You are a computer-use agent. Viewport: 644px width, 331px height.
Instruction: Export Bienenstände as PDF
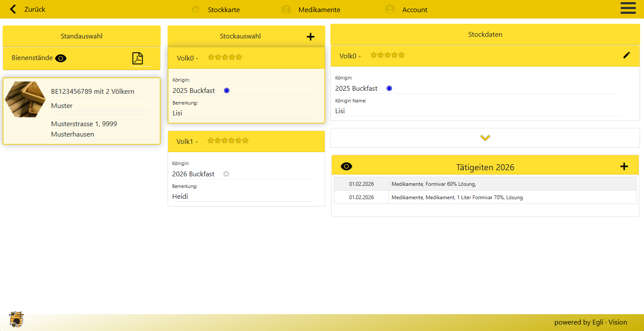(137, 58)
